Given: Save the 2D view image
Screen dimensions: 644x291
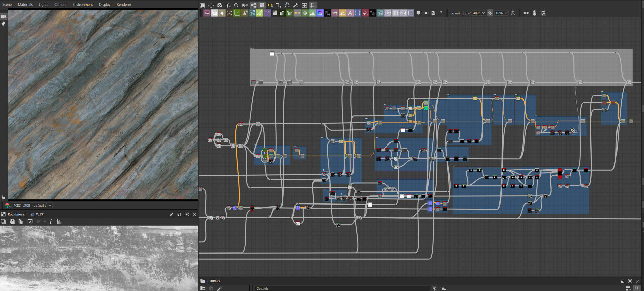Looking at the screenshot, I should pyautogui.click(x=12, y=222).
